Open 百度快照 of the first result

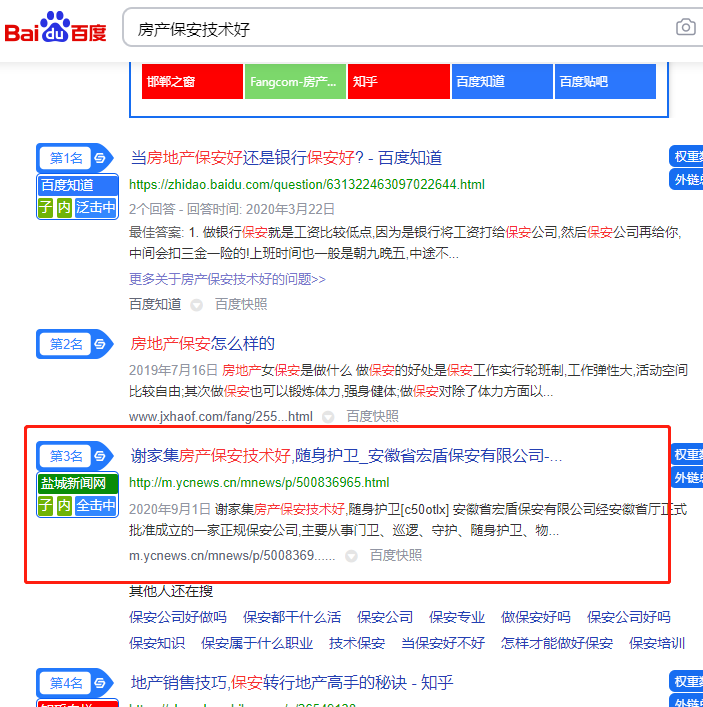241,304
